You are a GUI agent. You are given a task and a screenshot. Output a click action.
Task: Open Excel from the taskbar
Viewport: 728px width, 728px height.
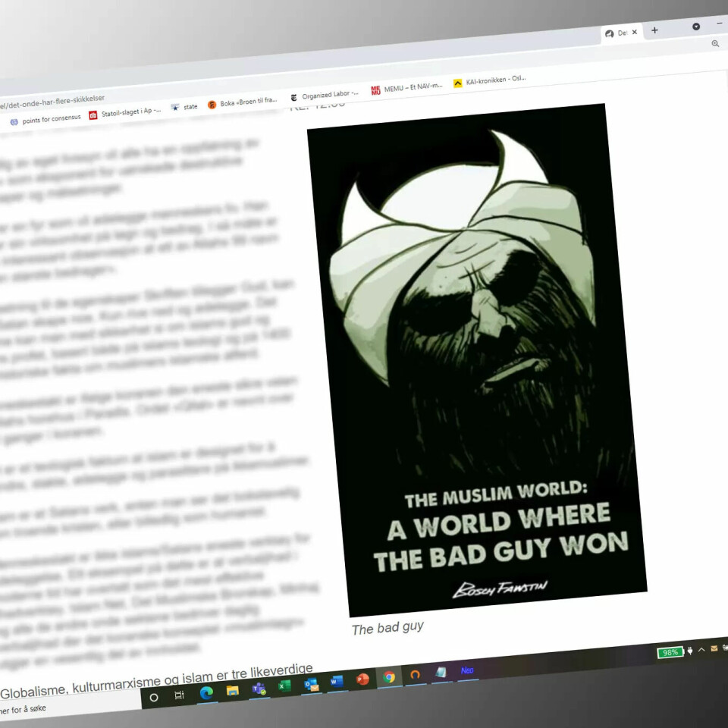pyautogui.click(x=284, y=686)
